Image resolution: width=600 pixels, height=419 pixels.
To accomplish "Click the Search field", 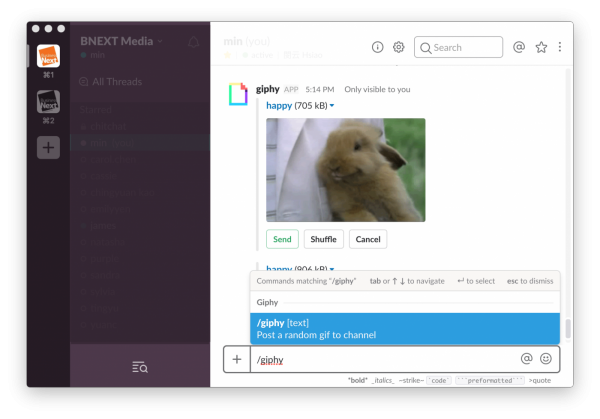I will [458, 47].
